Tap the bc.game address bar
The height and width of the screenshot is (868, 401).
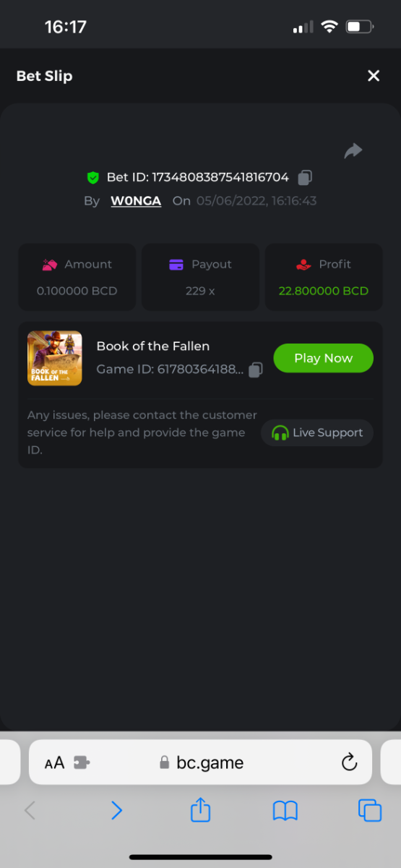(200, 762)
